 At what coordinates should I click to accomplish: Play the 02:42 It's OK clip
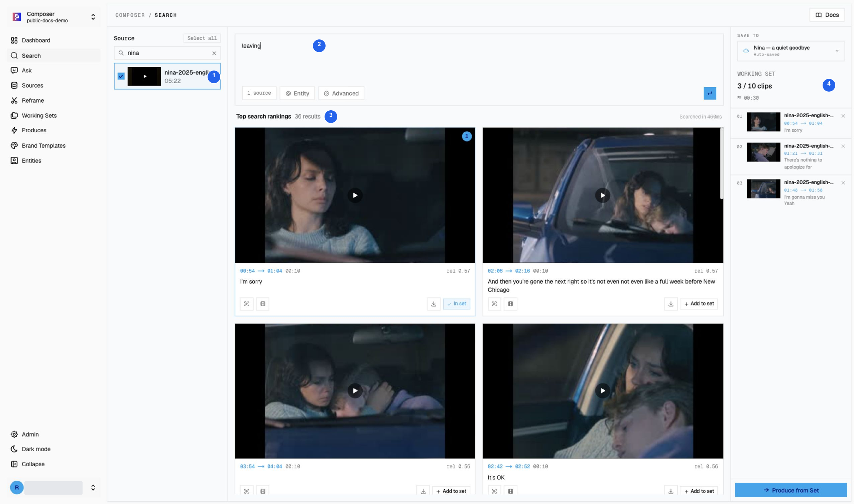[602, 391]
